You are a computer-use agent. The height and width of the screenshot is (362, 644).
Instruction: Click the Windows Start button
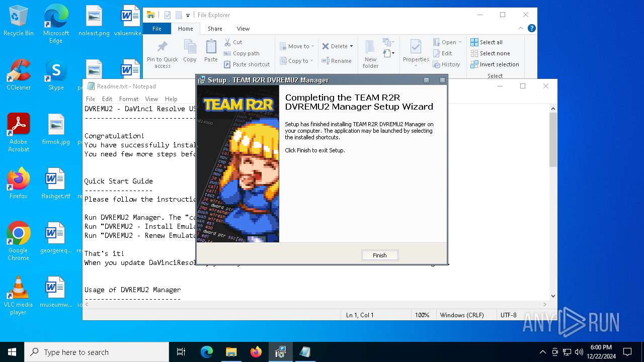coord(12,352)
